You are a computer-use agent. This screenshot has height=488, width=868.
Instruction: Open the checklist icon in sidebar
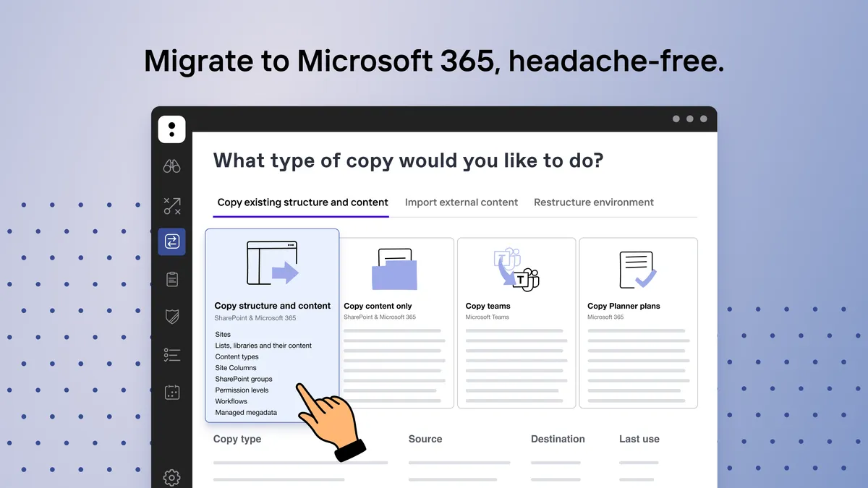coord(171,355)
